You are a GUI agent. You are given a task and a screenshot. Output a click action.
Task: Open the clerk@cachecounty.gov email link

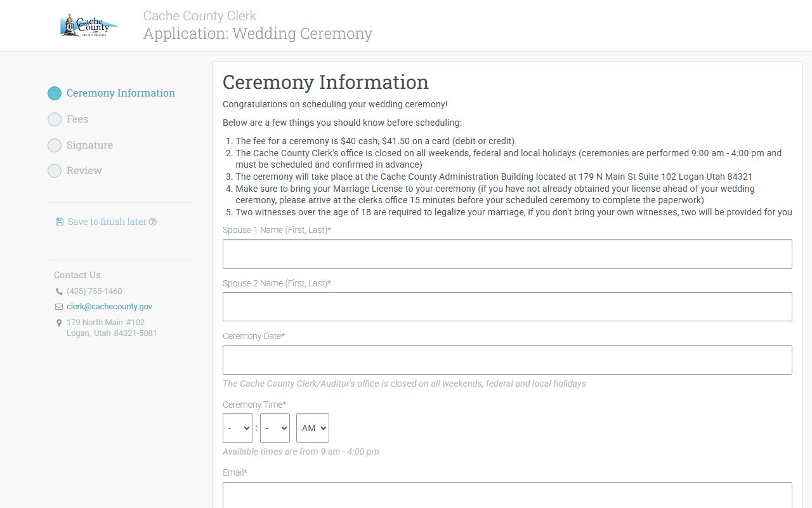tap(109, 306)
